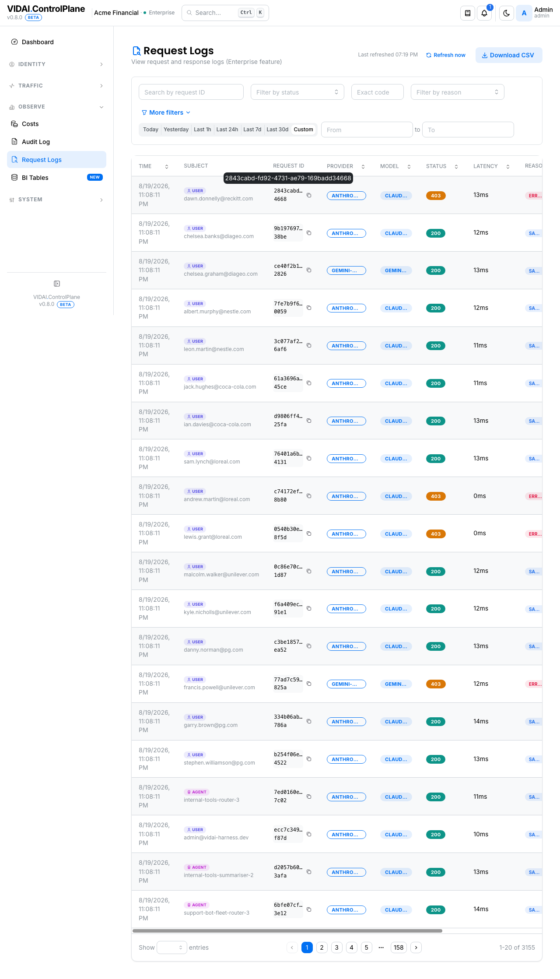Viewport: 560px width, 979px height.
Task: Select Last 24h time range
Action: (227, 130)
